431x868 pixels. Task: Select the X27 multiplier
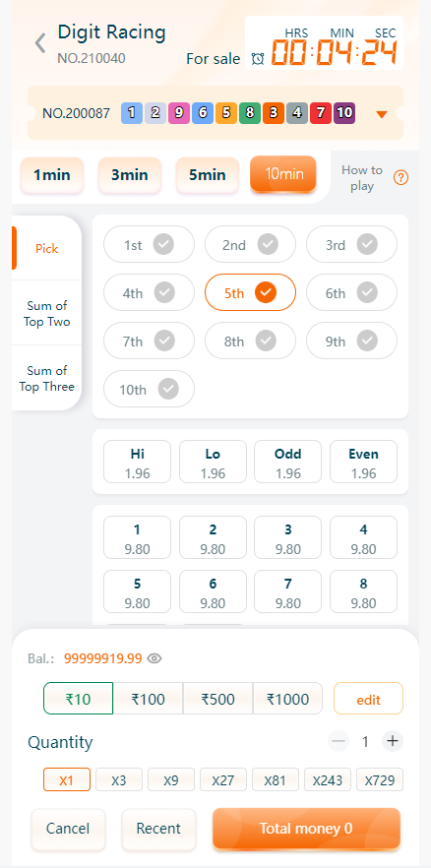click(223, 779)
